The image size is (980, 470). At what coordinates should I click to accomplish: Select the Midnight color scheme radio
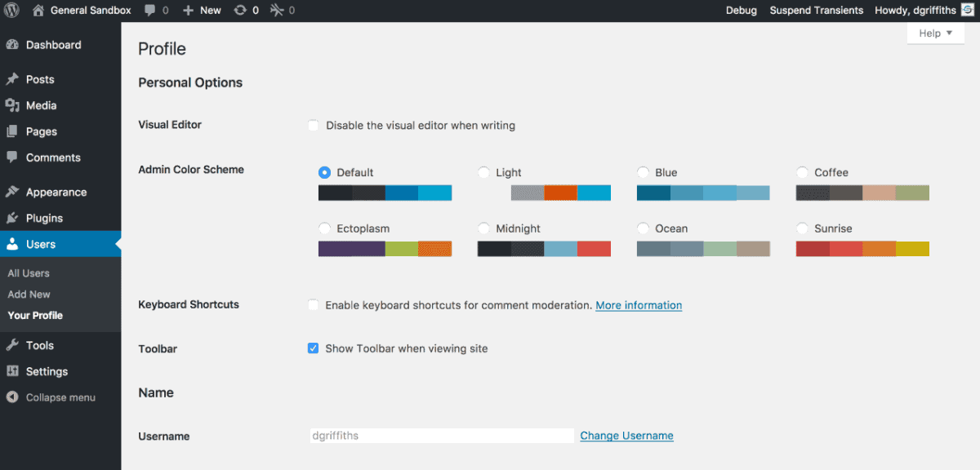click(x=483, y=228)
